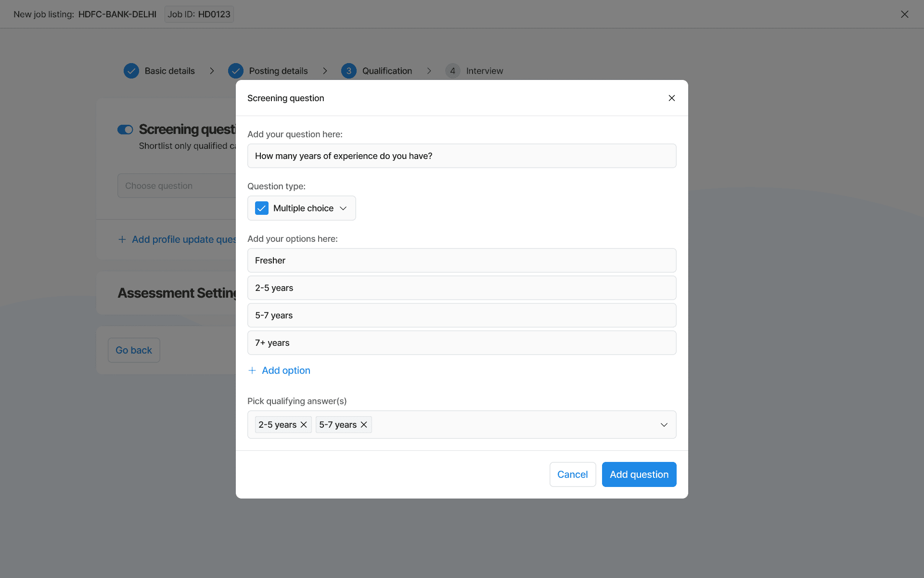This screenshot has height=578, width=924.
Task: Close the Screening question dialog with X
Action: tap(672, 98)
